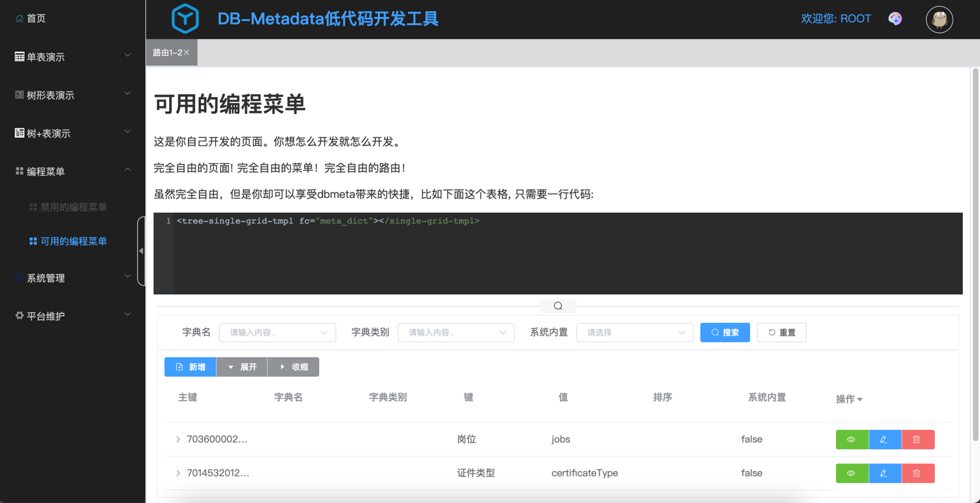Open 禁用的编程菜单 in the sidebar
This screenshot has width=980, height=503.
73,207
